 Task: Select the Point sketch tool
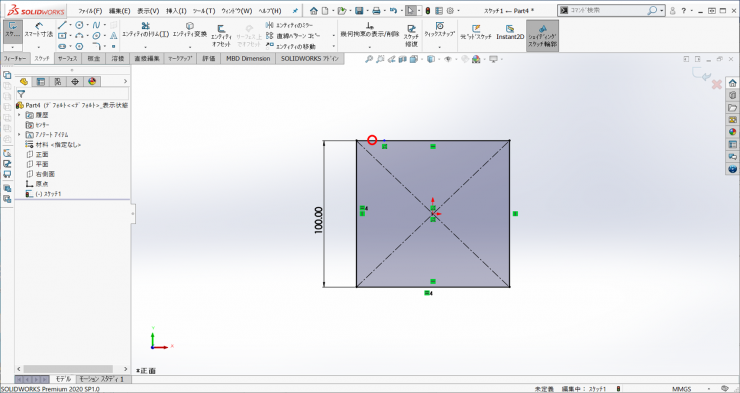tap(113, 46)
